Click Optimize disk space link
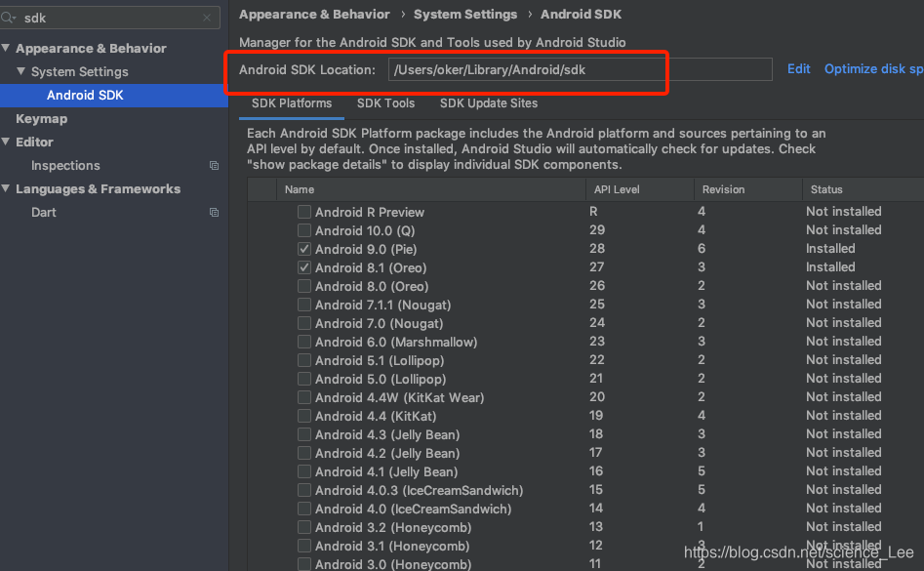Viewport: 924px width, 571px height. (x=874, y=69)
